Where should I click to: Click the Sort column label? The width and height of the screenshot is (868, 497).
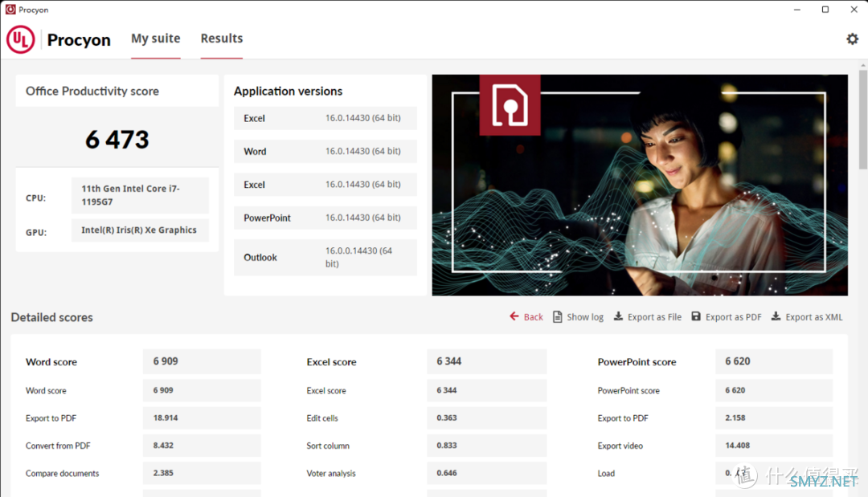pyautogui.click(x=328, y=446)
